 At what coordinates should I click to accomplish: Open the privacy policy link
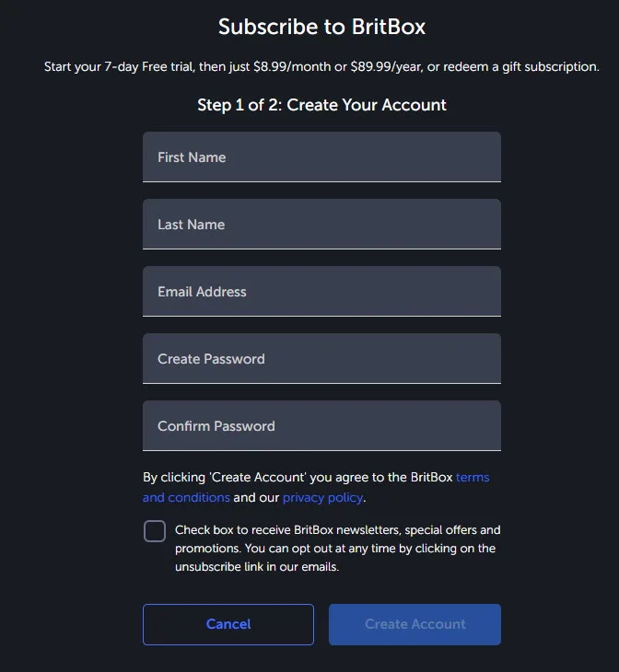tap(322, 497)
